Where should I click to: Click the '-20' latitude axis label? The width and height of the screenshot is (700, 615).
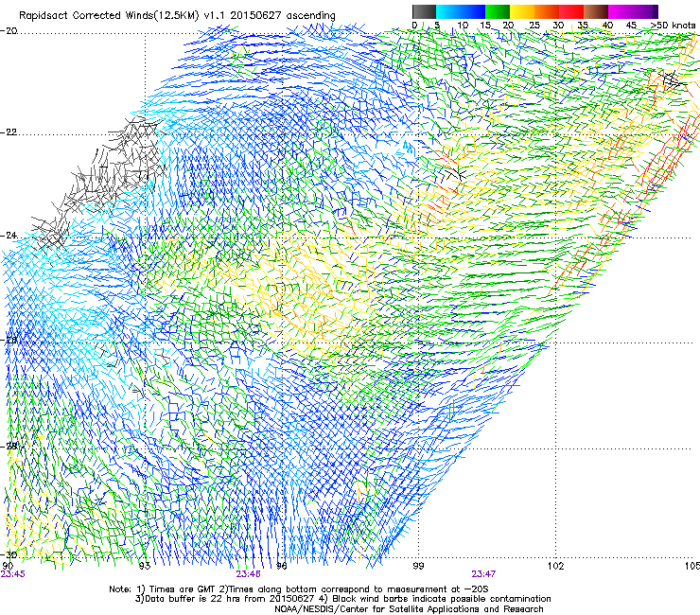pyautogui.click(x=9, y=31)
